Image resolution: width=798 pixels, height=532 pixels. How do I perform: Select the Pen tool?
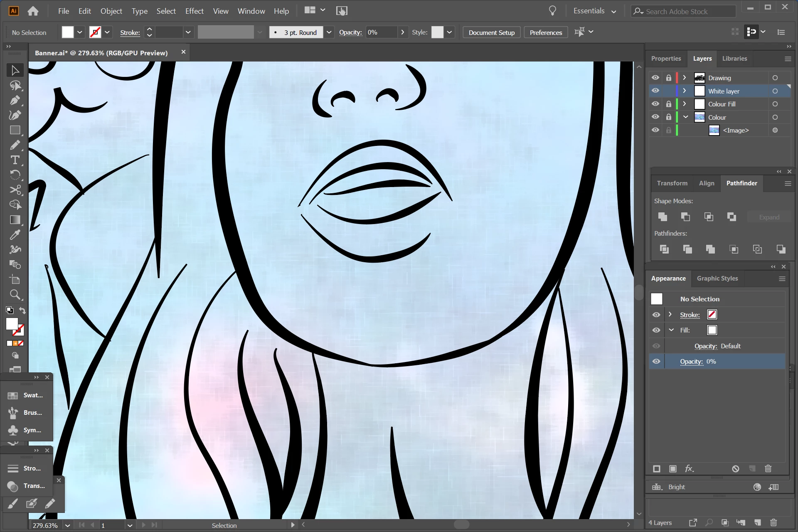tap(15, 101)
